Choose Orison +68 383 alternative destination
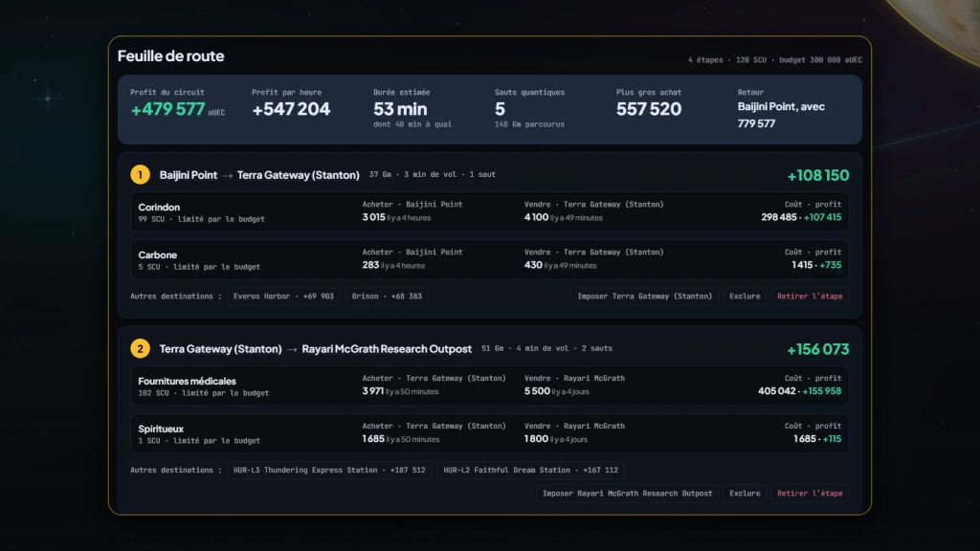Image resolution: width=980 pixels, height=551 pixels. tap(387, 297)
